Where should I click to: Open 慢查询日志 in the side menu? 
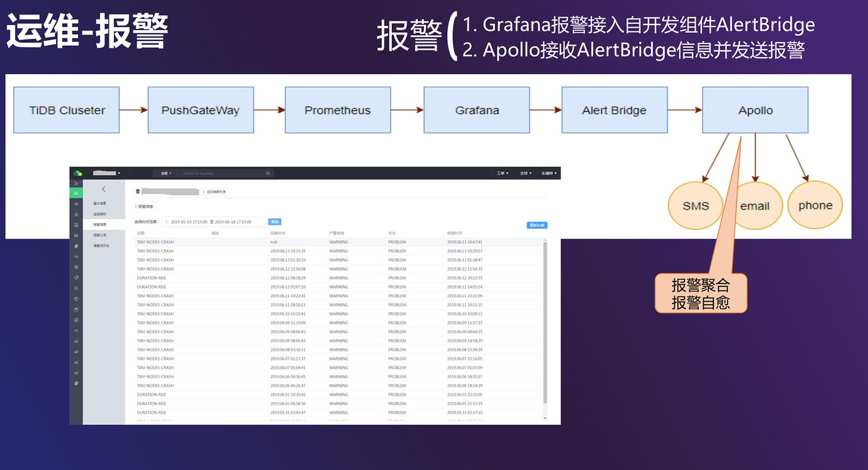pyautogui.click(x=101, y=246)
